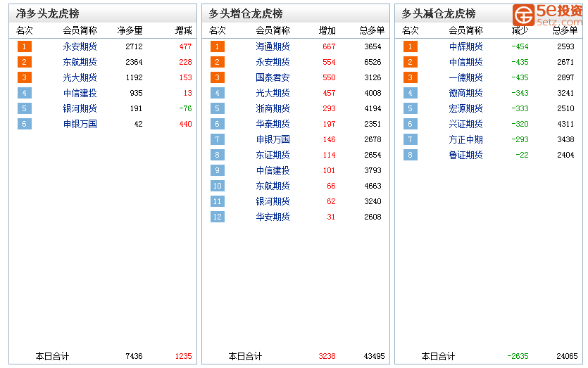Viewport: 588px width, 368px height.
Task: Click rank badge 5 beside 银河期货 in 净多头龙虎榜
Action: coord(25,108)
